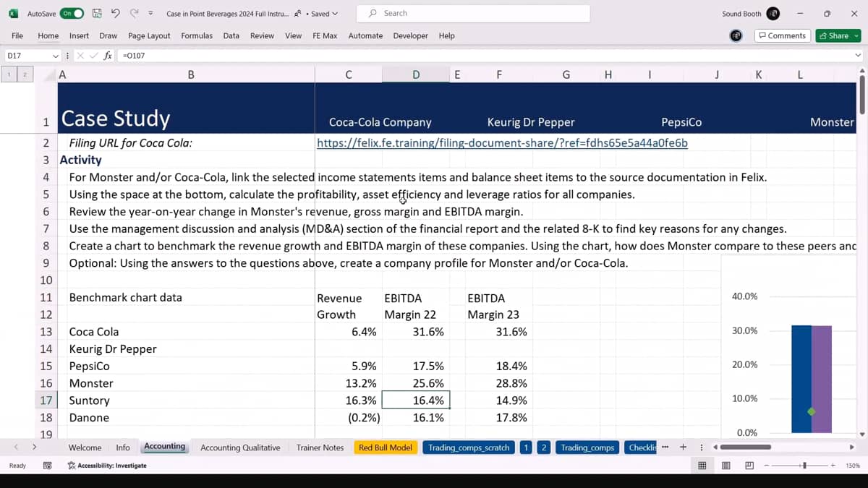Select Danone revenue growth (0.2%) cell
Viewport: 868px width, 488px height.
[x=349, y=417]
